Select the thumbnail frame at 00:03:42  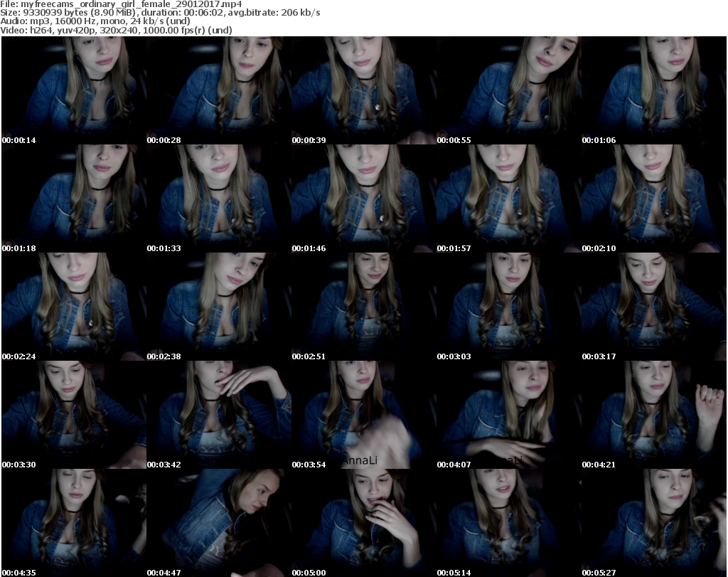pyautogui.click(x=219, y=415)
